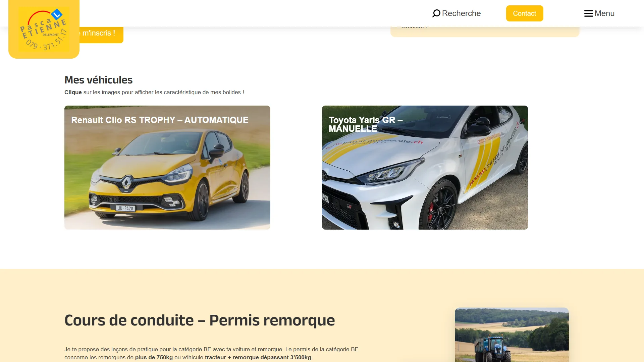
Task: Click the 'tracteur + remorque dépassant 3'500kg' text
Action: [x=258, y=357]
